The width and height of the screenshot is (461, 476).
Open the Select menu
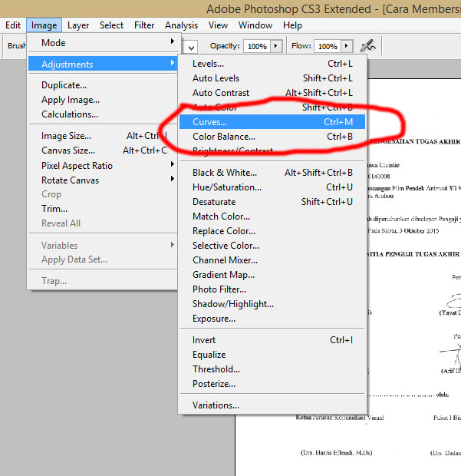click(112, 25)
